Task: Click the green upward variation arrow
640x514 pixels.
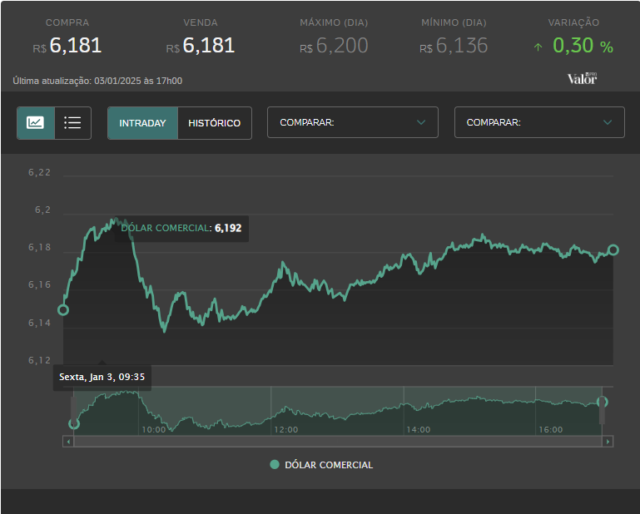Action: point(538,47)
